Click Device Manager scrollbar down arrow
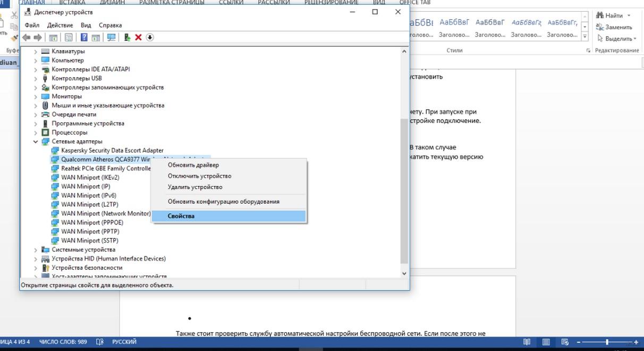 [x=404, y=273]
